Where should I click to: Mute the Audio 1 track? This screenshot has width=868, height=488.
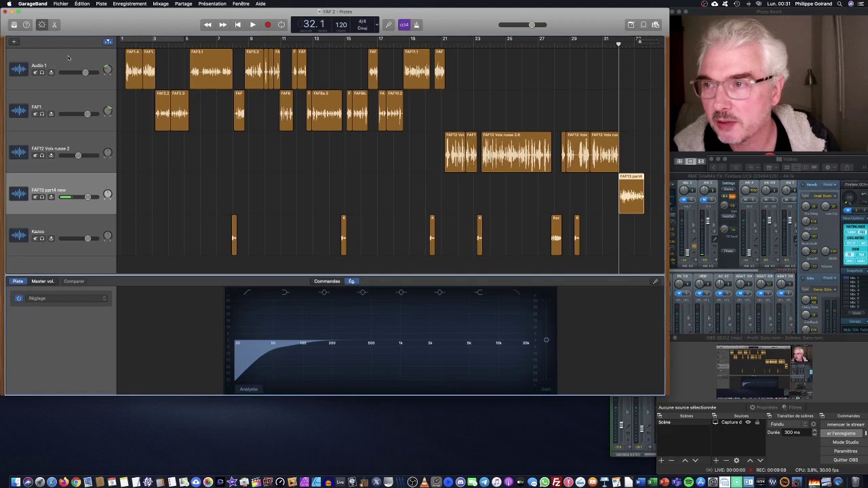tap(35, 73)
